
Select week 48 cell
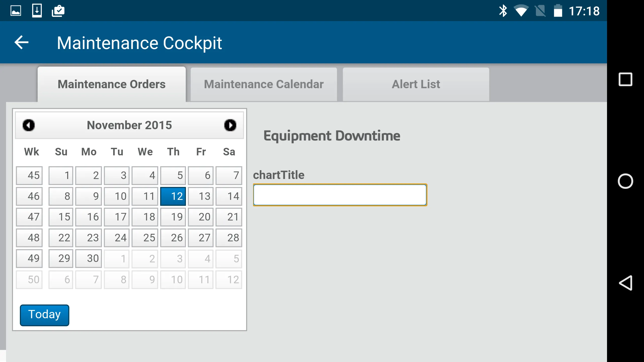[29, 238]
